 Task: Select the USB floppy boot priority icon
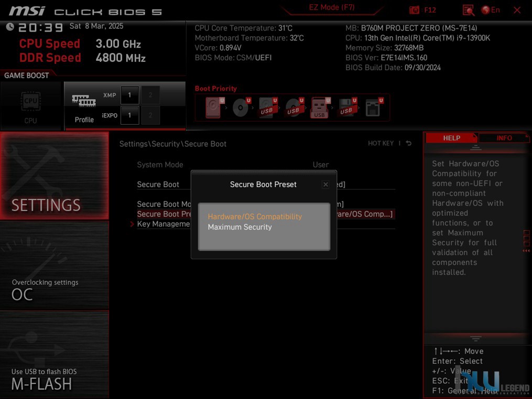click(x=348, y=107)
